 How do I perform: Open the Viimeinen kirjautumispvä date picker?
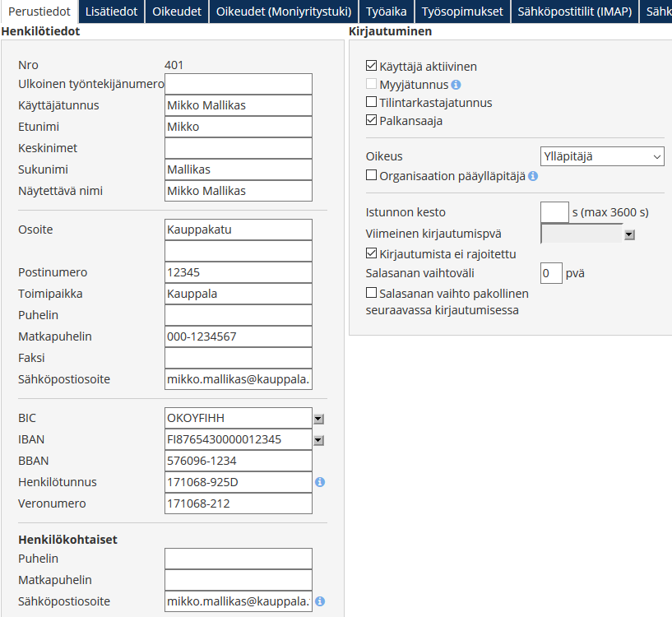point(629,234)
